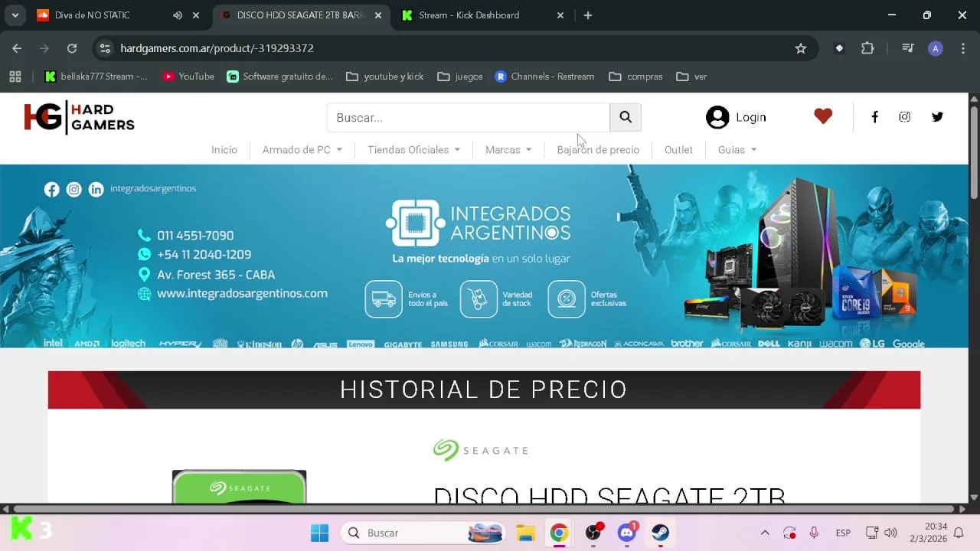Open Windows Start button
Viewport: 980px width, 551px height.
click(319, 533)
